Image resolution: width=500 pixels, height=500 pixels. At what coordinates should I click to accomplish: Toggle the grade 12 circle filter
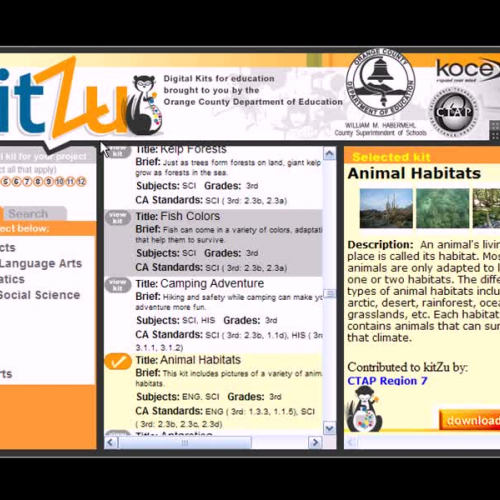point(81,182)
